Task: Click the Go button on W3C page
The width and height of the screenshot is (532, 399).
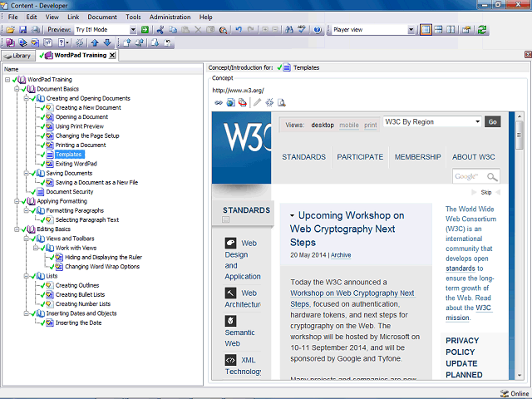Action: [x=493, y=122]
